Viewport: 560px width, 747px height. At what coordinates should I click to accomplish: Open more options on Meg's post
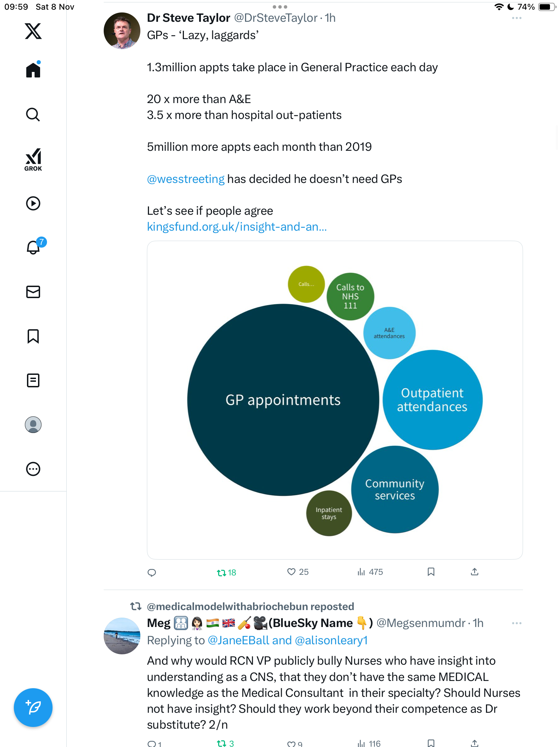[516, 623]
